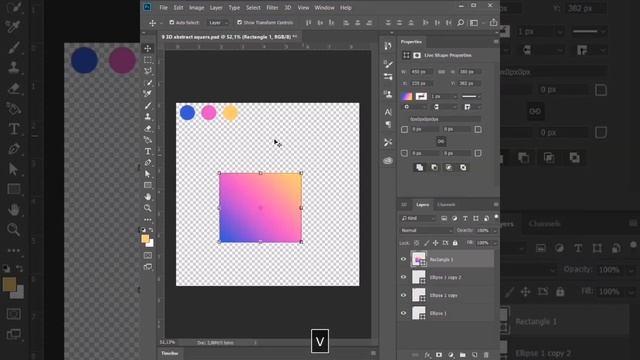The width and height of the screenshot is (640, 360).
Task: Click the lock position icon
Action: coord(436,243)
